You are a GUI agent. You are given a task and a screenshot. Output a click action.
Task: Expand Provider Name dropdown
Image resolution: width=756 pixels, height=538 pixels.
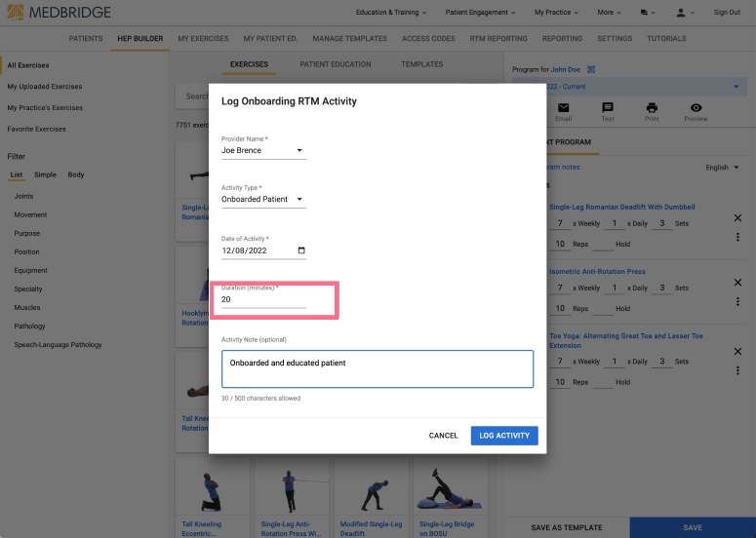tap(263, 150)
